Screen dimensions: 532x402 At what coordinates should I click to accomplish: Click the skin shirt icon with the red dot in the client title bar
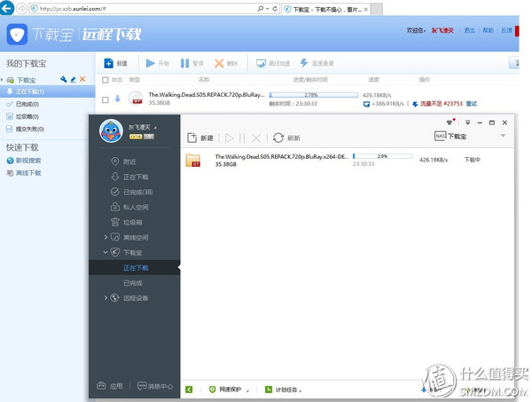(450, 122)
